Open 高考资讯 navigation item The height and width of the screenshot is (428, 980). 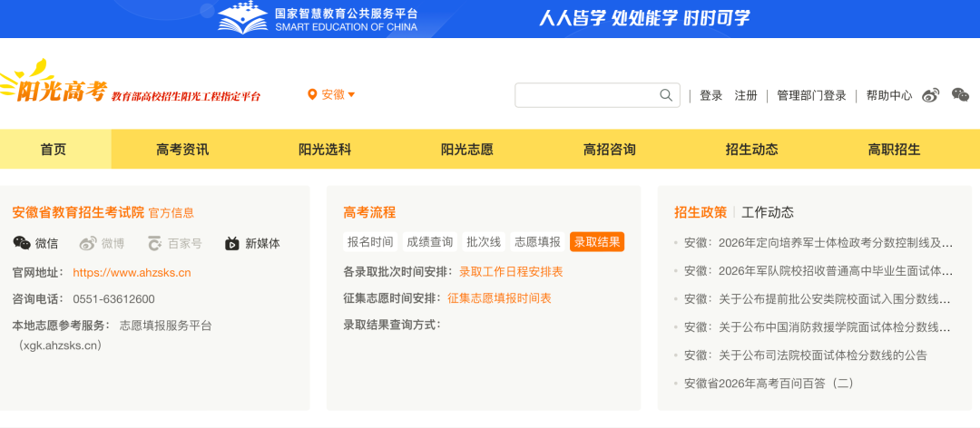tap(182, 150)
